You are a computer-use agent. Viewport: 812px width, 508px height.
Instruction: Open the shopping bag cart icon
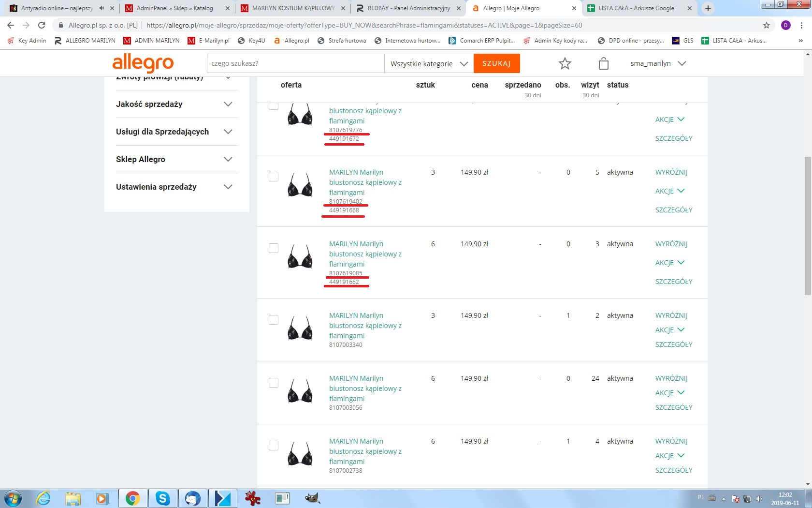603,63
